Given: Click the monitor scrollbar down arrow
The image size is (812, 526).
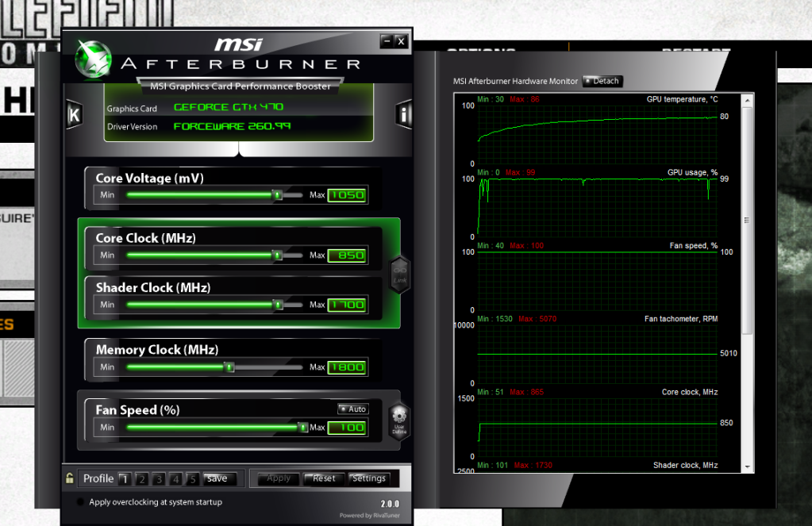Looking at the screenshot, I should 747,466.
